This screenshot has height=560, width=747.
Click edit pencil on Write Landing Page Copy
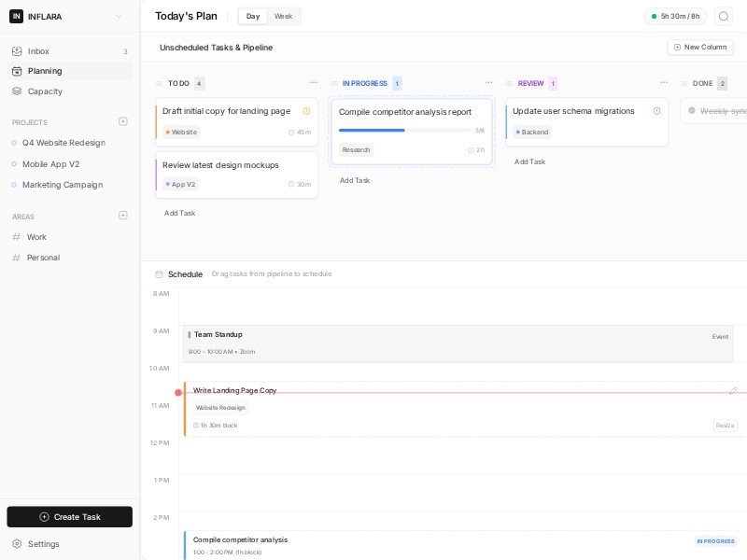pos(733,391)
